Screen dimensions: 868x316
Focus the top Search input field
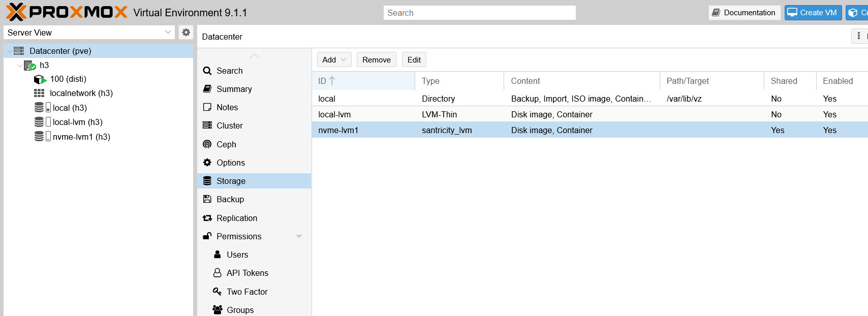click(x=480, y=13)
